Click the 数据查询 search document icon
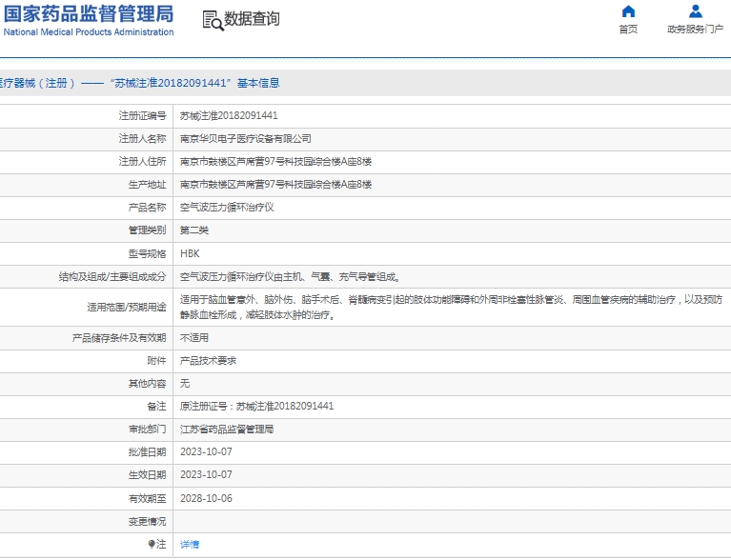731x560 pixels. click(x=213, y=21)
